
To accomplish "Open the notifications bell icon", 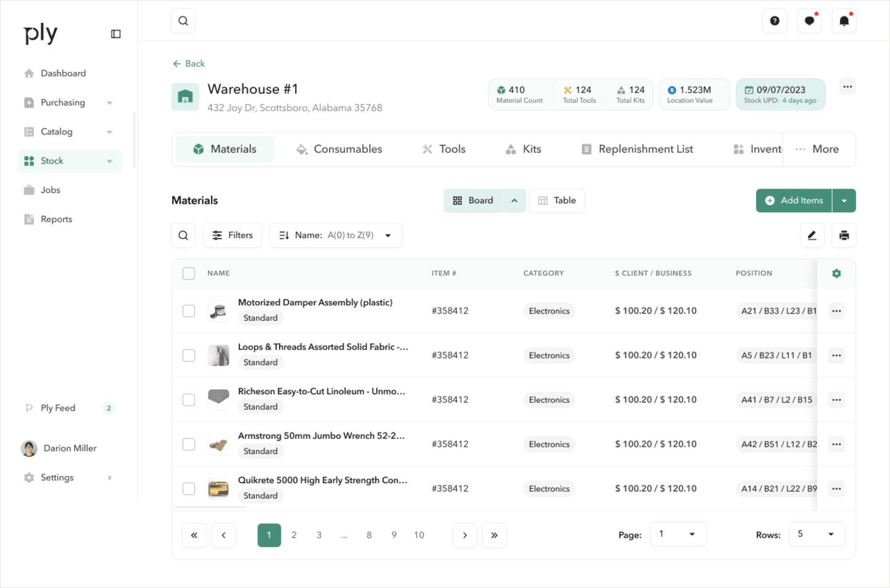I will [844, 21].
